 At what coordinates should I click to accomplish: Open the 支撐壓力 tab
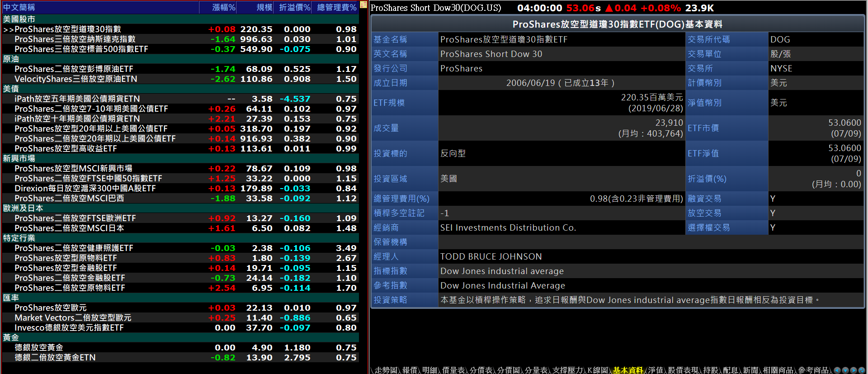pos(568,370)
